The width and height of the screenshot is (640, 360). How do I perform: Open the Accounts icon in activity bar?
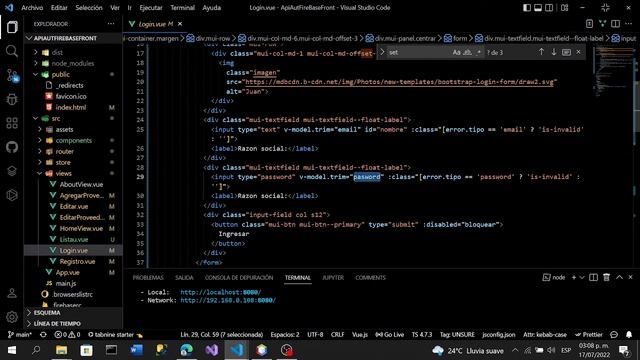point(12,293)
